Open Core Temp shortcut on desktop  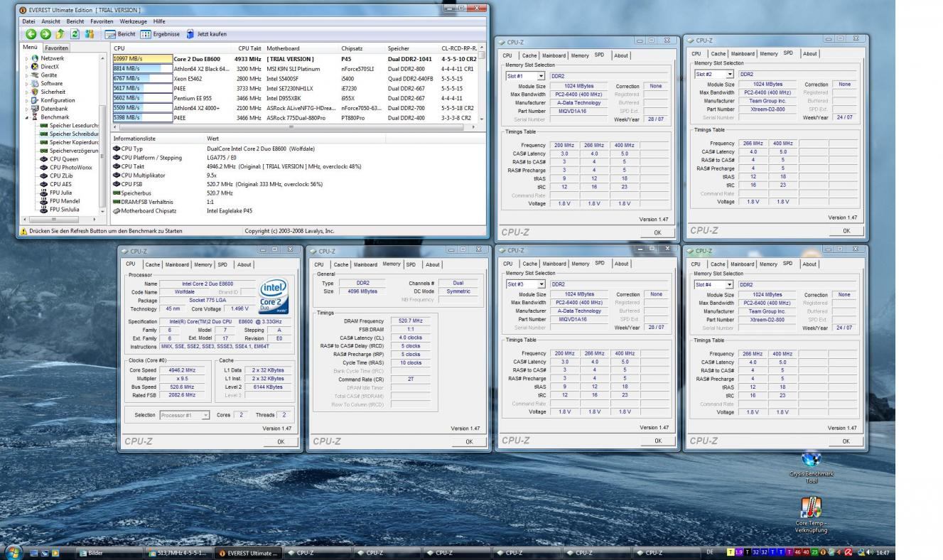tap(811, 508)
